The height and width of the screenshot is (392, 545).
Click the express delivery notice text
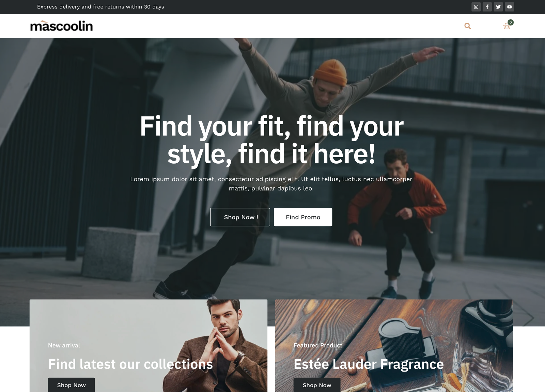(x=100, y=7)
